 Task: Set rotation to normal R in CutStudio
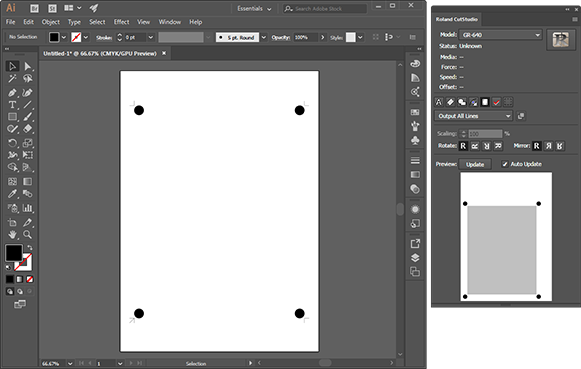click(463, 146)
